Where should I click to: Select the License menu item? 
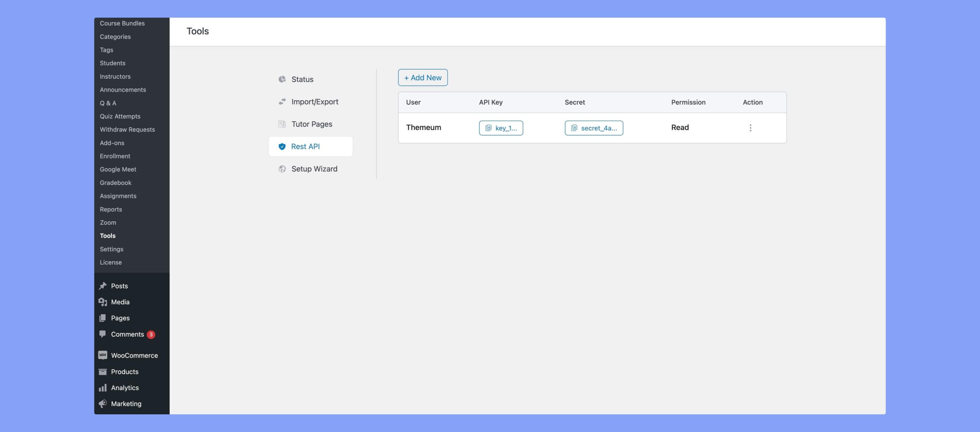coord(111,262)
